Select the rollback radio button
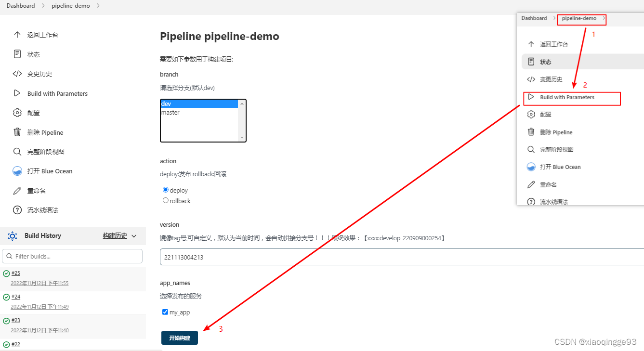The width and height of the screenshot is (644, 351). [x=166, y=200]
